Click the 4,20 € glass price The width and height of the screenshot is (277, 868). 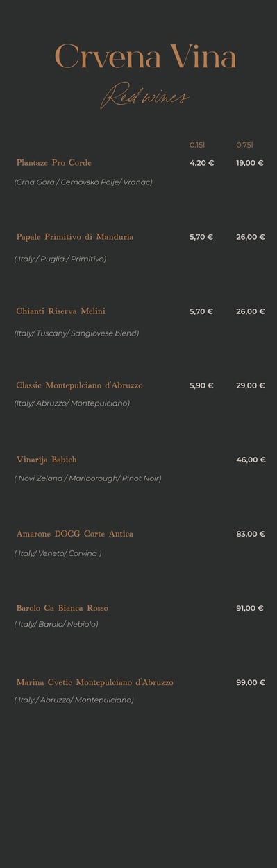click(201, 163)
